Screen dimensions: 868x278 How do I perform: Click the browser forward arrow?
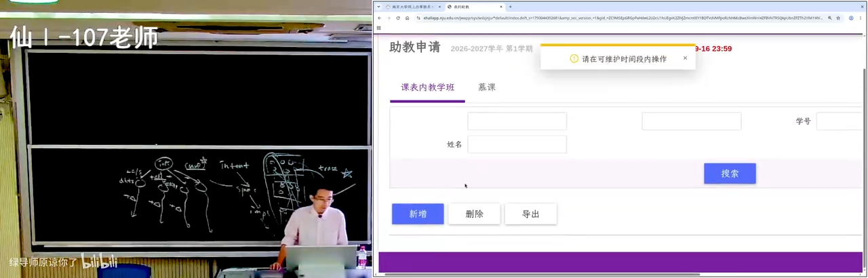tap(389, 18)
